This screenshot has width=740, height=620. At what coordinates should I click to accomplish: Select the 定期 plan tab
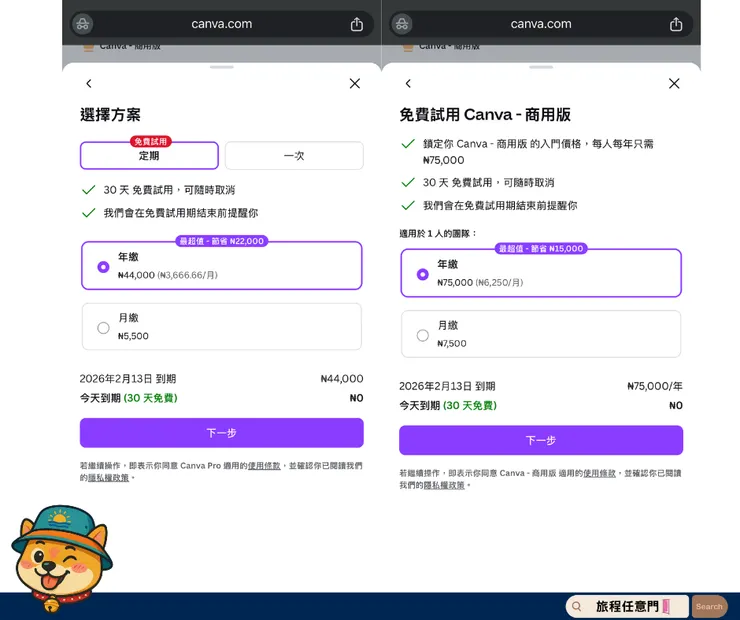pos(149,155)
